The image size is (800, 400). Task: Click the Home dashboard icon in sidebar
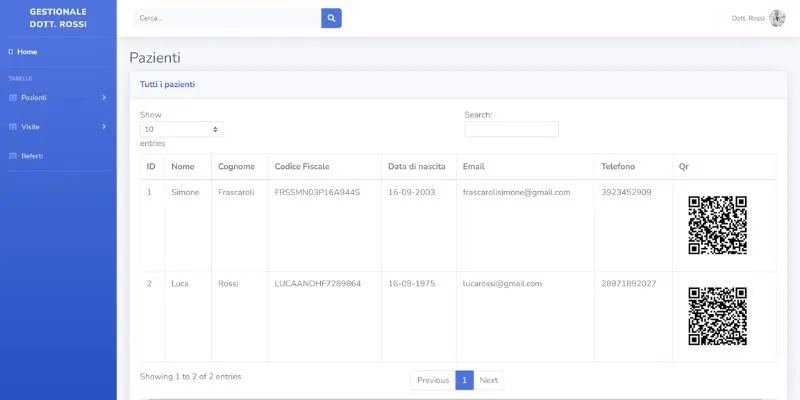(x=11, y=51)
